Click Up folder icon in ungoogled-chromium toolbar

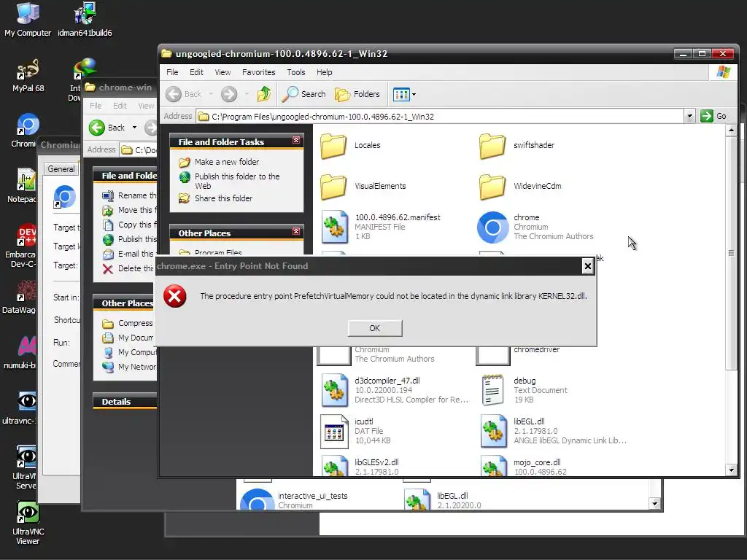click(x=264, y=94)
